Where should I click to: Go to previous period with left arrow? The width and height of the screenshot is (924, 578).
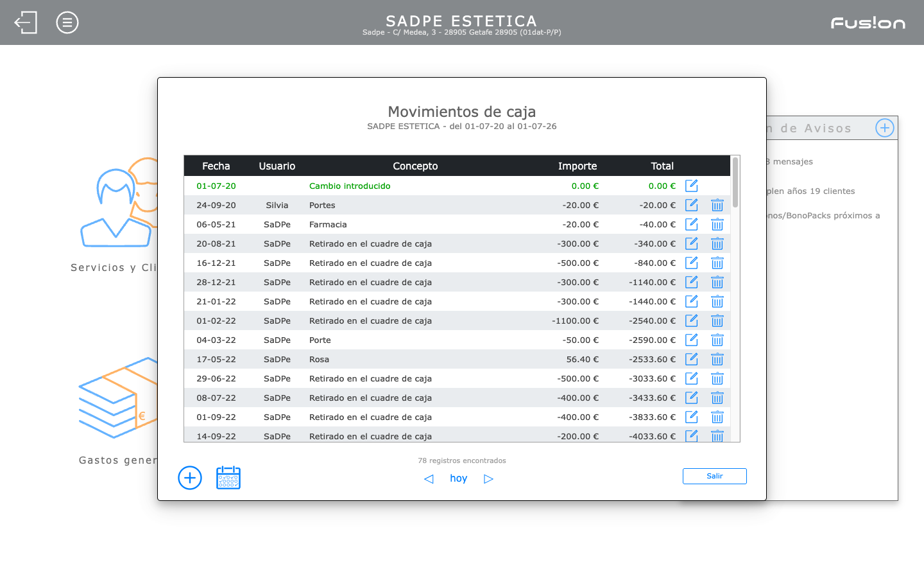429,478
